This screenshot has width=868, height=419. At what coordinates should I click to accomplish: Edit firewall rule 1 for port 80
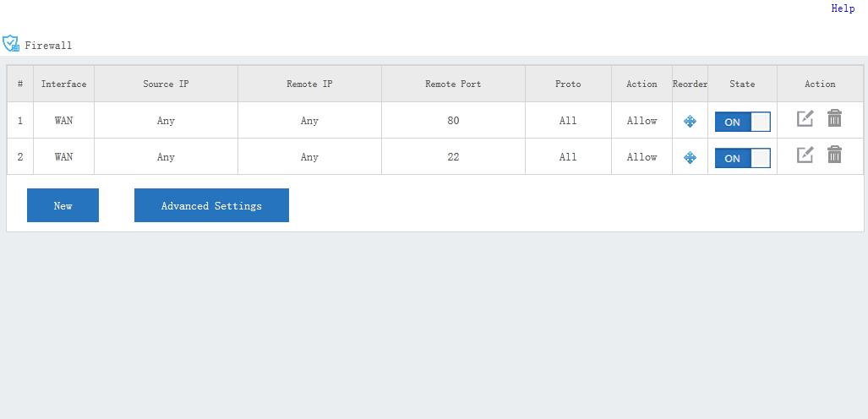pyautogui.click(x=805, y=118)
